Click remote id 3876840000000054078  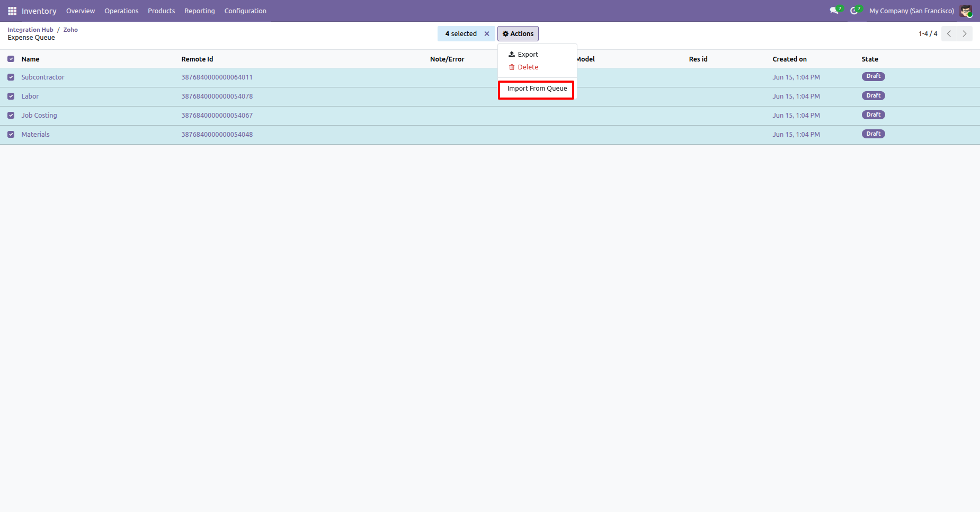[x=217, y=96]
